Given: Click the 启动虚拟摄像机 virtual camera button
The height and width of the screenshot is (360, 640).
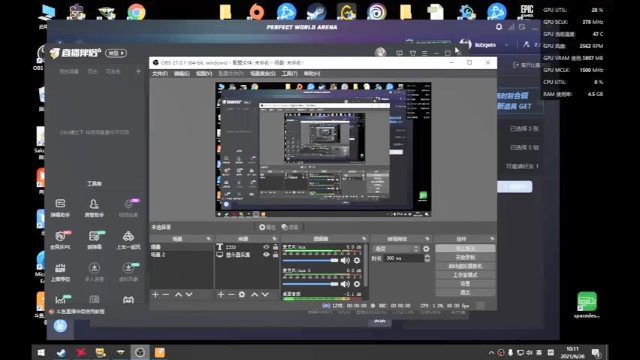Looking at the screenshot, I should pyautogui.click(x=465, y=266).
